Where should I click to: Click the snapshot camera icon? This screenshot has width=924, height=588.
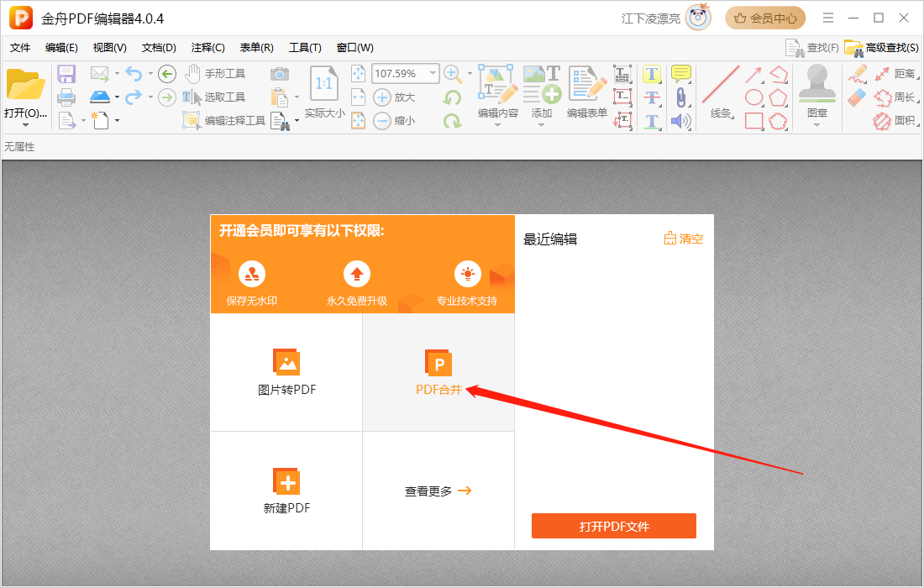coord(280,74)
